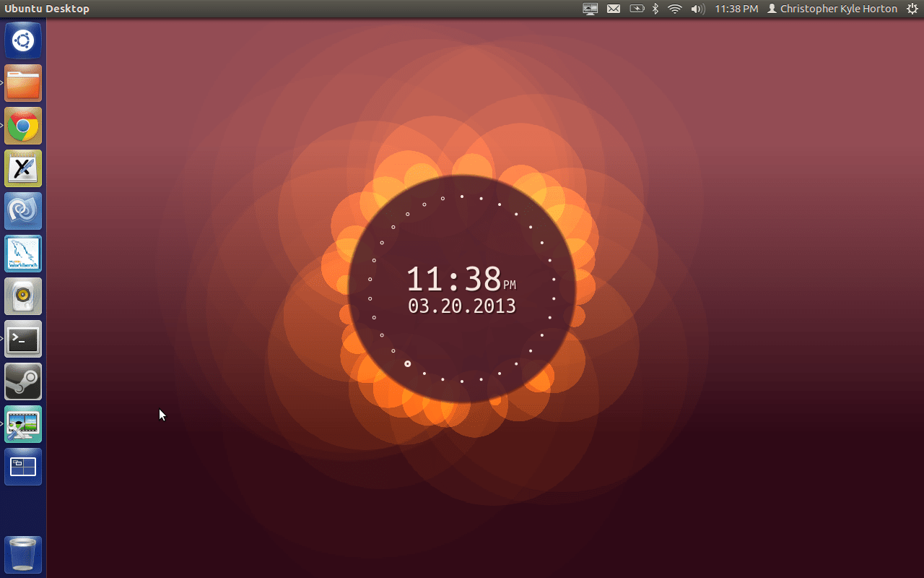Open the session gear menu
The image size is (924, 578).
pos(911,9)
